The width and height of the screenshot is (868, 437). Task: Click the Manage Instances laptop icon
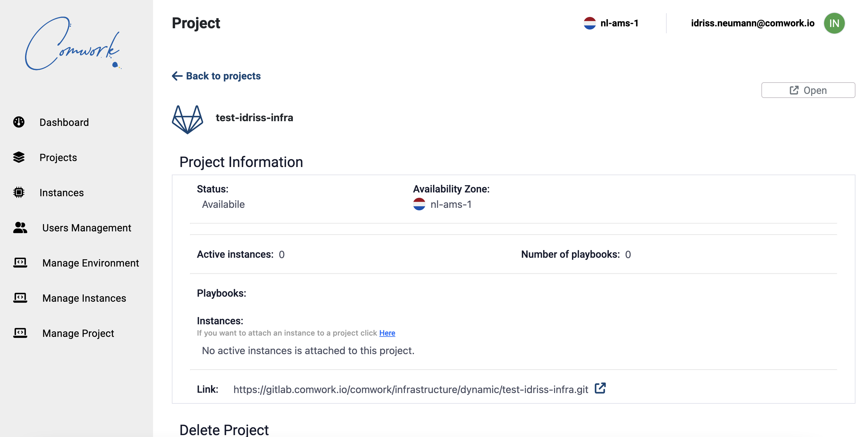20,298
